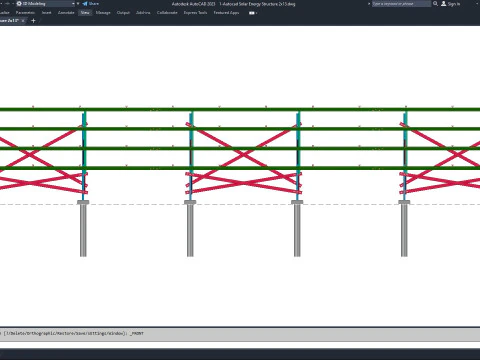This screenshot has height=360, width=480.
Task: Expand the arrow left of search box
Action: coord(369,4)
